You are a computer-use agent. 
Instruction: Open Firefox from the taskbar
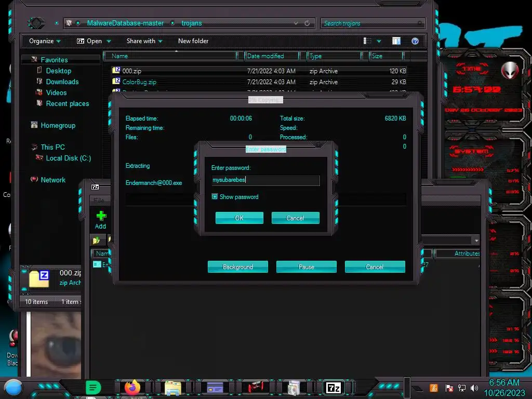point(132,387)
